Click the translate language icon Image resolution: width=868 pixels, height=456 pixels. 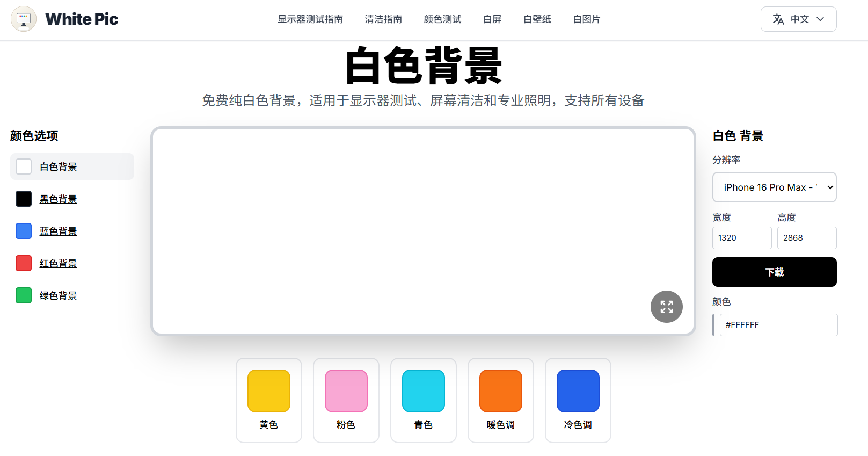(x=778, y=19)
